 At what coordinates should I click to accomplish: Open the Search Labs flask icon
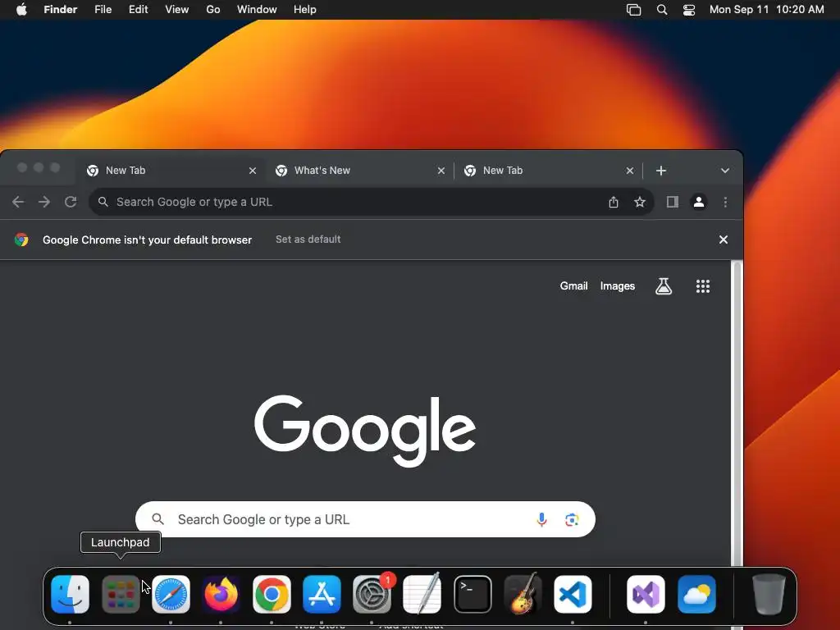pyautogui.click(x=664, y=286)
